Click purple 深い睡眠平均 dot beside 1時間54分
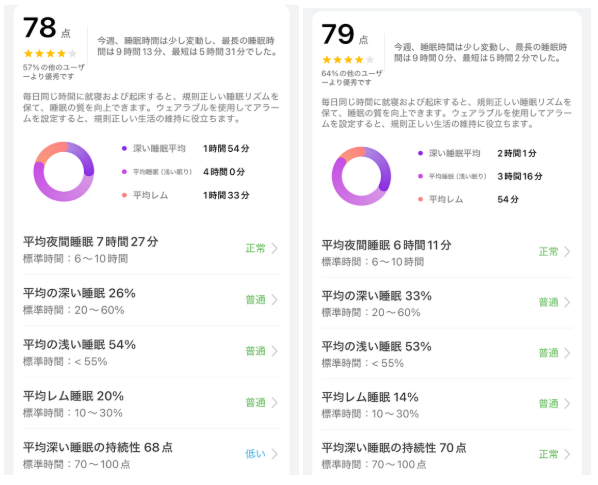598x485 pixels. coord(124,148)
